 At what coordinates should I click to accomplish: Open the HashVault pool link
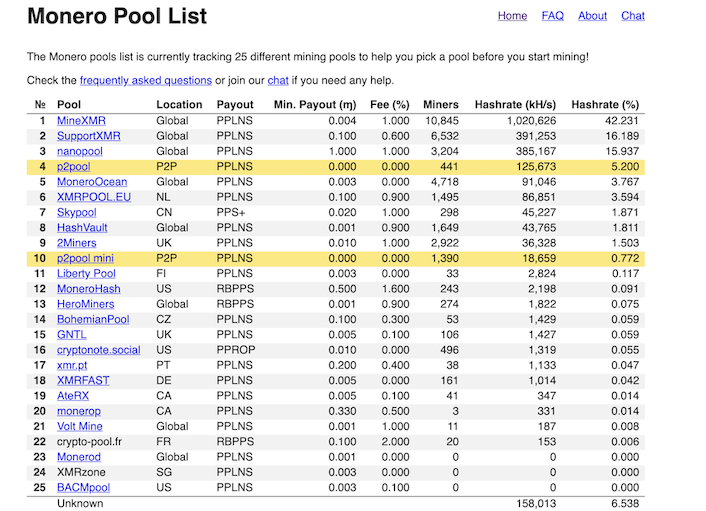coord(82,228)
